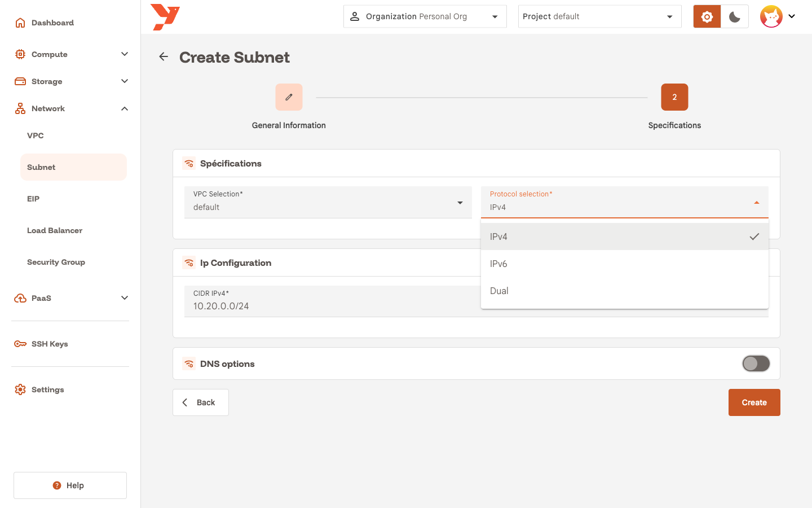Screen dimensions: 812x508
Task: Open Settings page in sidebar
Action: pos(48,389)
